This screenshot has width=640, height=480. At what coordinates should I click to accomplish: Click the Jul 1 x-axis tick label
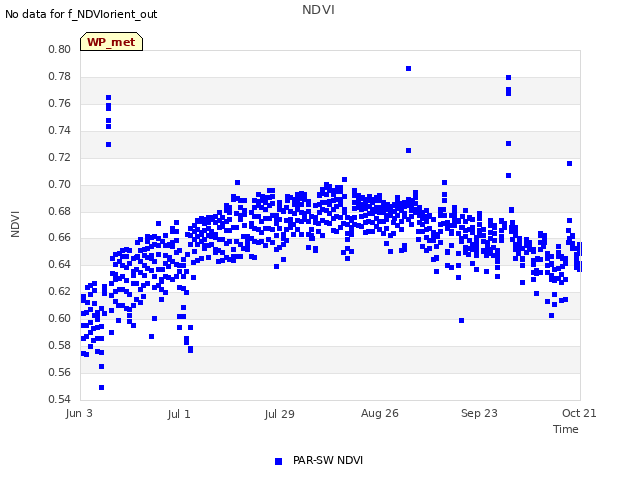tap(179, 414)
